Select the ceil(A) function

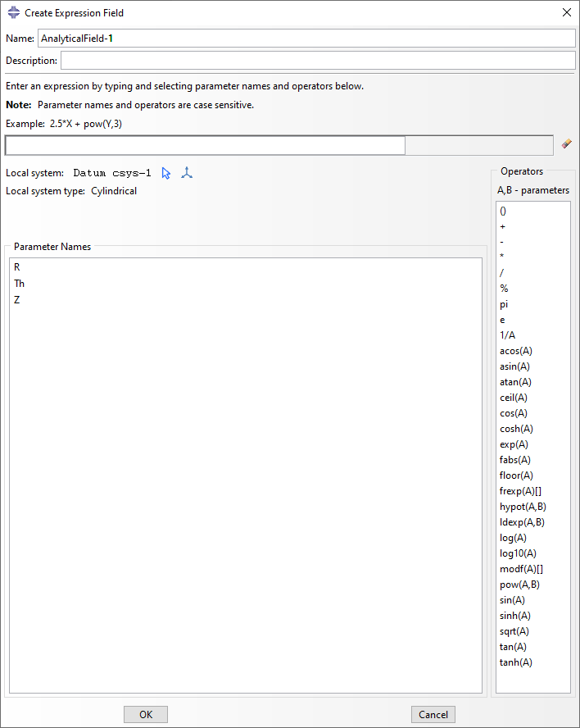[x=513, y=398]
